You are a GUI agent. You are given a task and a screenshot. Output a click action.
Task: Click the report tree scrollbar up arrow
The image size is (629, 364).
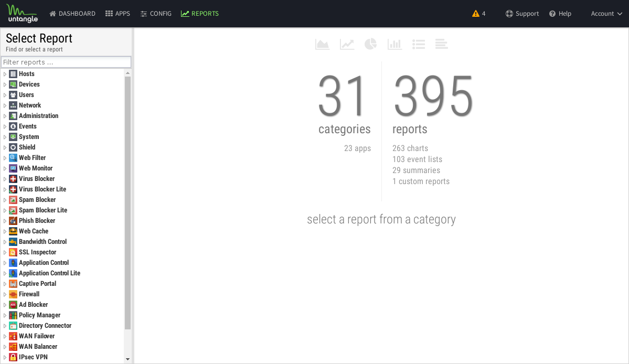[x=127, y=73]
